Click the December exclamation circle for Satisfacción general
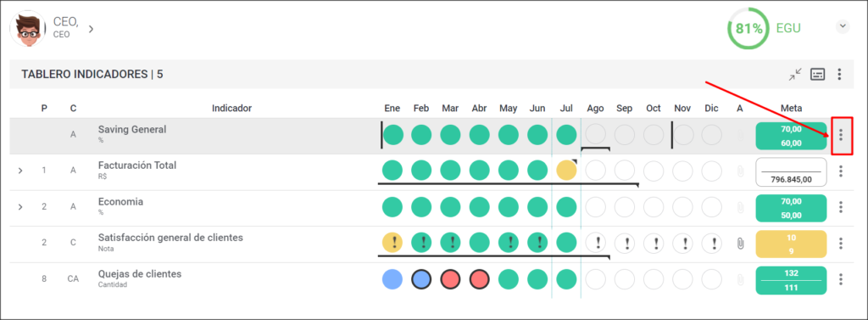Screen dimensions: 868x320 point(711,243)
